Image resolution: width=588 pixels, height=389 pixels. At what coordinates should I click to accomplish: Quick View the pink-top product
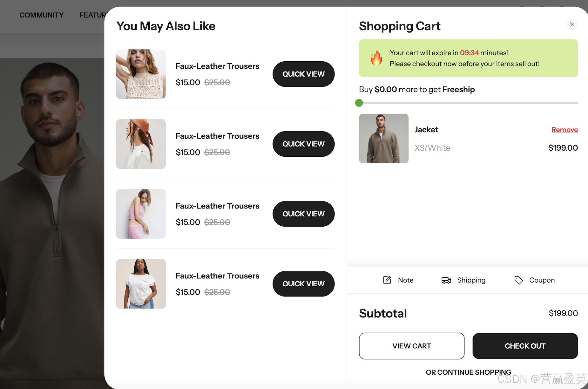click(x=303, y=214)
